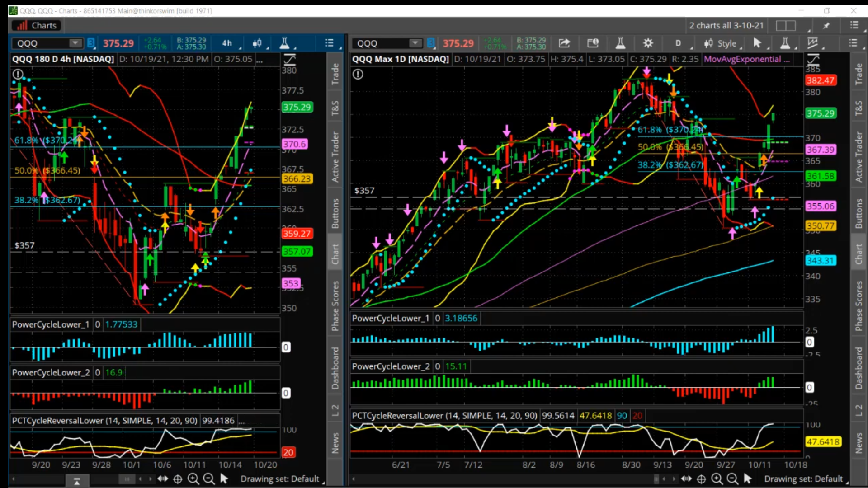Select pointer cursor icon under left chart
Viewport: 868px width, 488px height.
[x=224, y=479]
